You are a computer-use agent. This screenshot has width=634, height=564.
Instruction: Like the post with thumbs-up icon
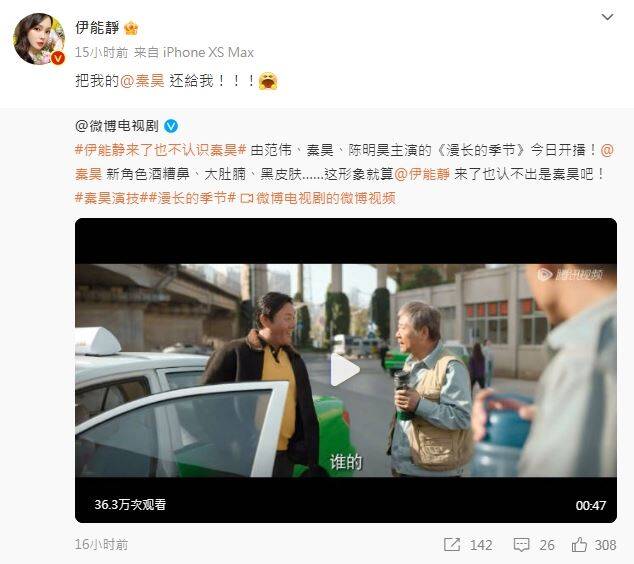[x=579, y=545]
